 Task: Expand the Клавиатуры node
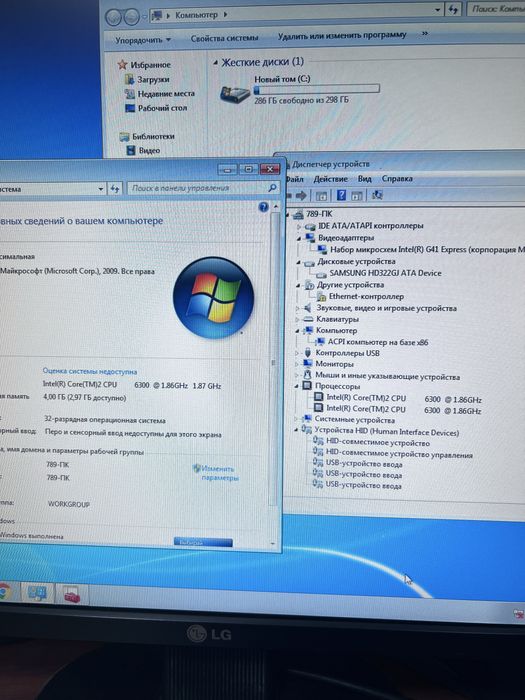297,319
